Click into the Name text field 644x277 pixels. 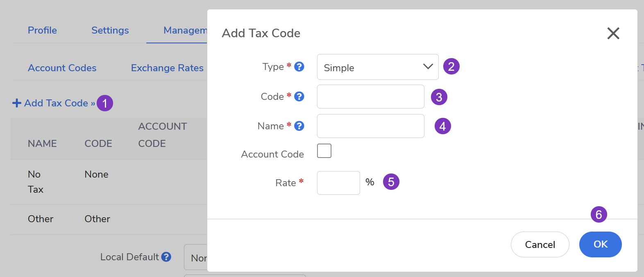pyautogui.click(x=370, y=126)
